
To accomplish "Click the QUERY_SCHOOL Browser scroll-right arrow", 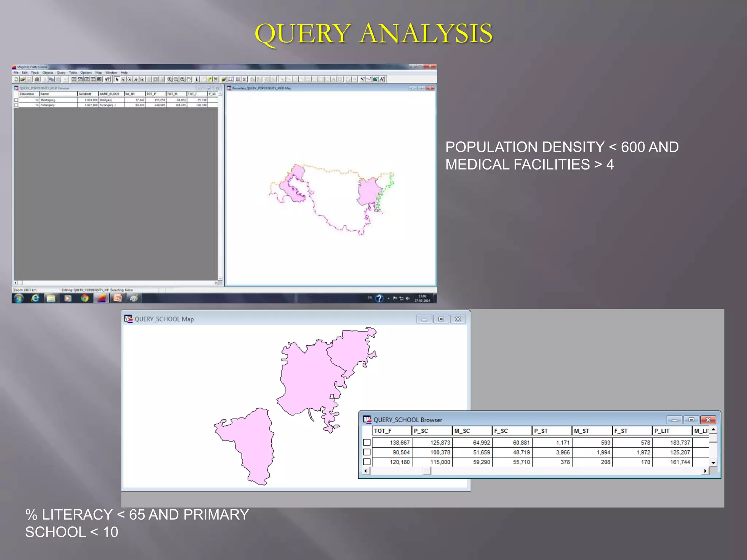I will 705,471.
